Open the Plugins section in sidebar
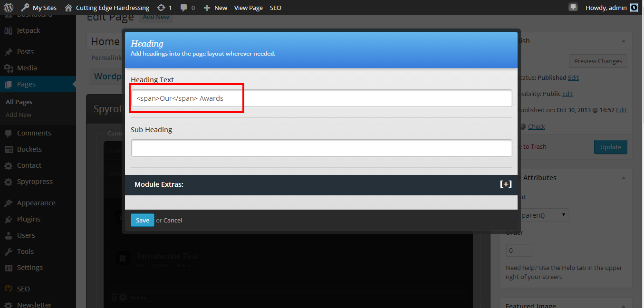The image size is (644, 308). [x=29, y=219]
